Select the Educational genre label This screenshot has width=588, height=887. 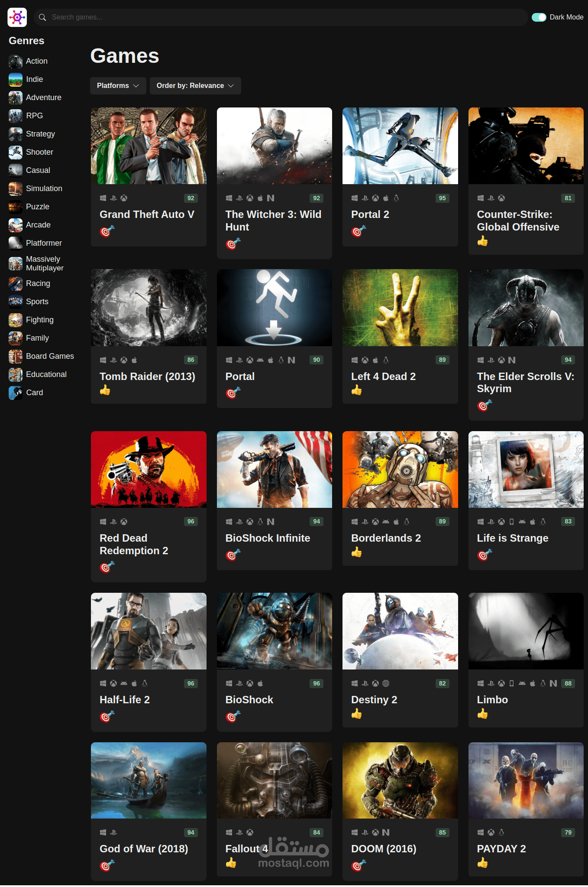pyautogui.click(x=46, y=374)
